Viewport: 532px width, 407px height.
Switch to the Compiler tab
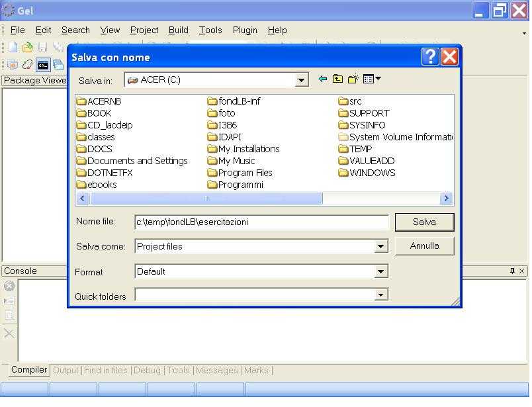click(x=29, y=370)
